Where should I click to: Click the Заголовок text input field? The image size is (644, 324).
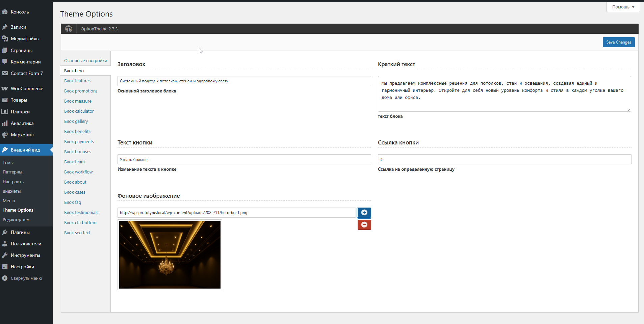[244, 81]
